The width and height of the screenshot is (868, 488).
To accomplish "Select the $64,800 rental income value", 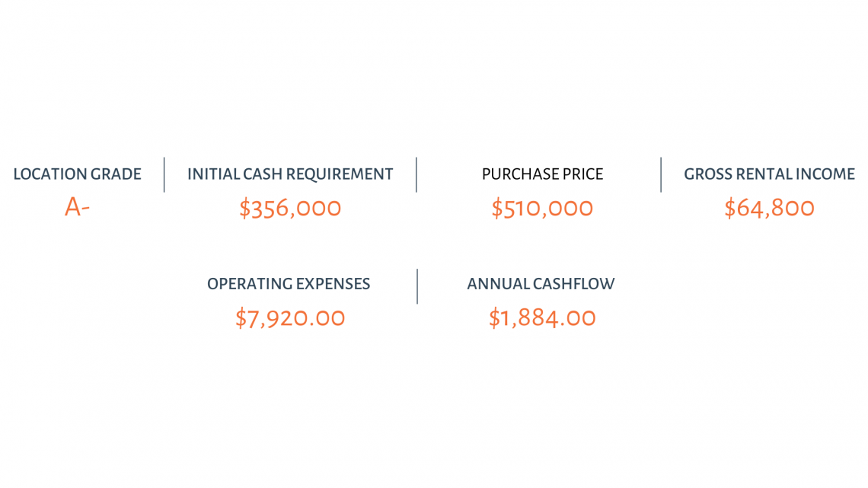I will (770, 209).
